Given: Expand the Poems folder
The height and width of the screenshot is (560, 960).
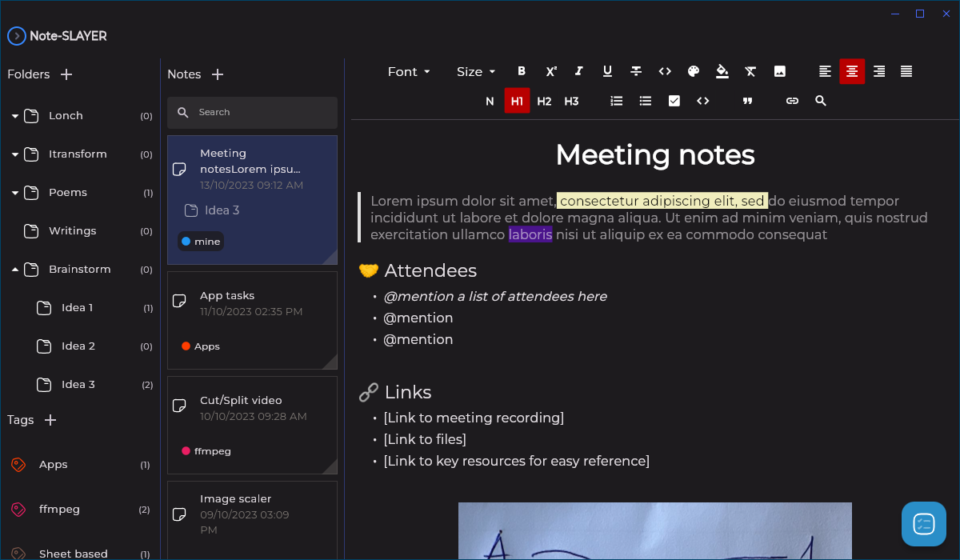Looking at the screenshot, I should 15,193.
